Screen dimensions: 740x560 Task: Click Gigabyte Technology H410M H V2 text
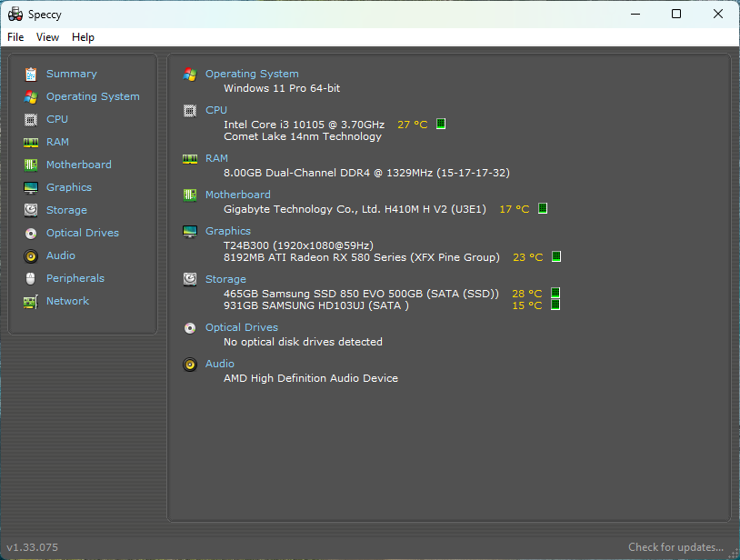pyautogui.click(x=355, y=209)
